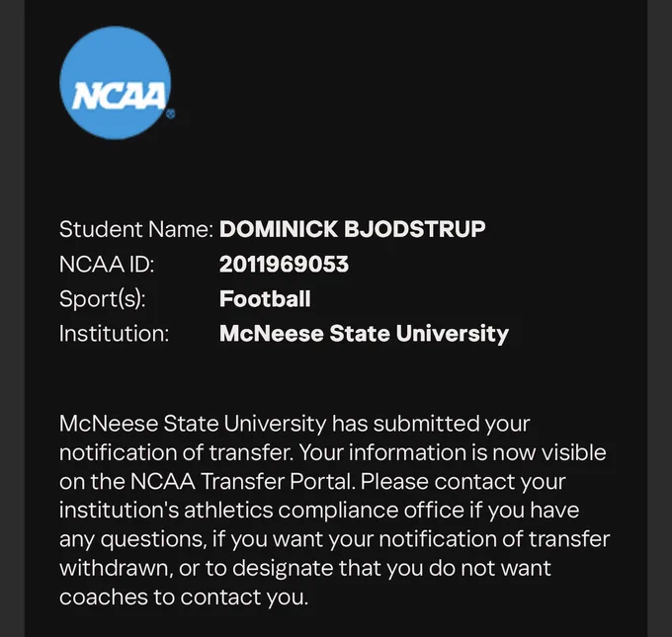Click the Sport(s) label
The image size is (672, 637).
click(103, 299)
